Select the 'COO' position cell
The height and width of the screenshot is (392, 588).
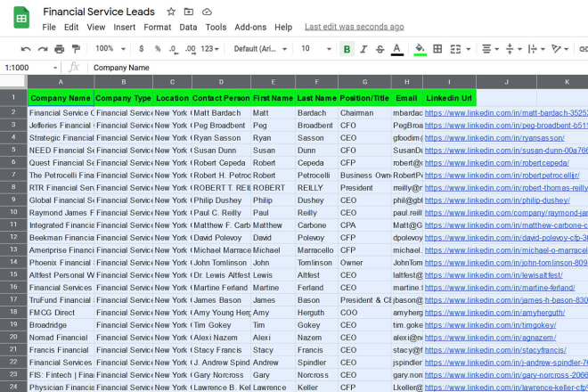coord(364,313)
